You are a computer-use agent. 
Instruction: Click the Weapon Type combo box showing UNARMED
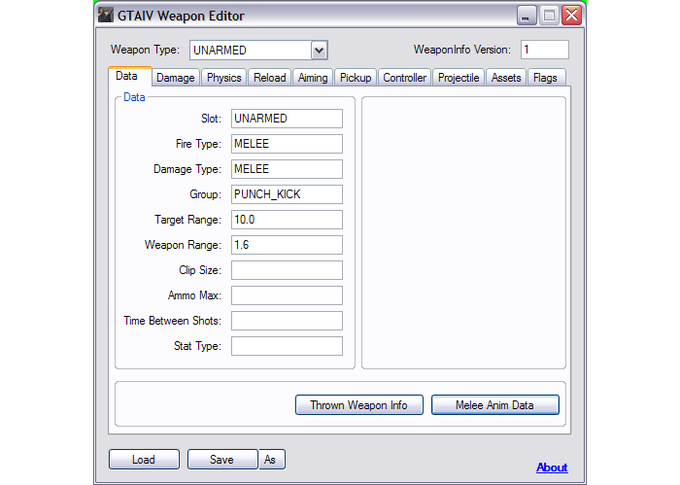(x=258, y=50)
